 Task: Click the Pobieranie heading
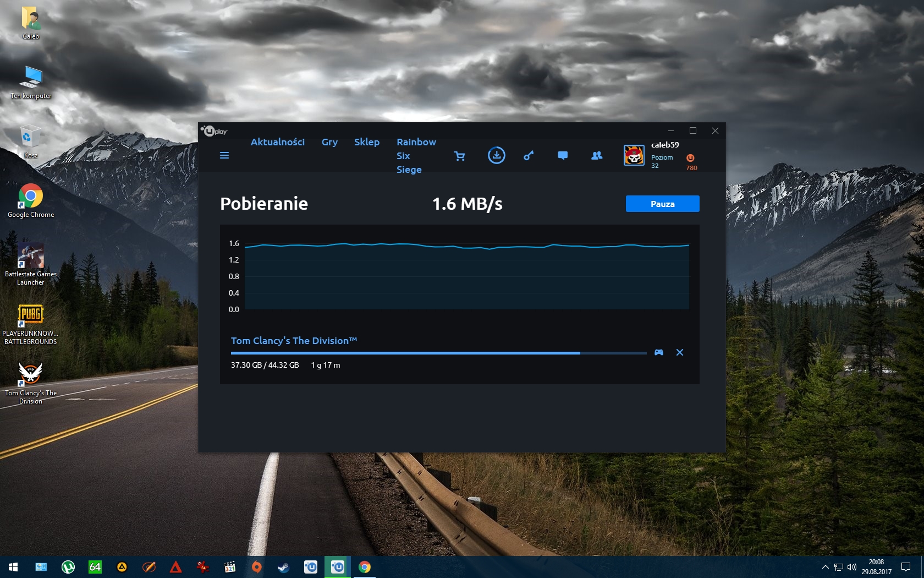point(264,204)
